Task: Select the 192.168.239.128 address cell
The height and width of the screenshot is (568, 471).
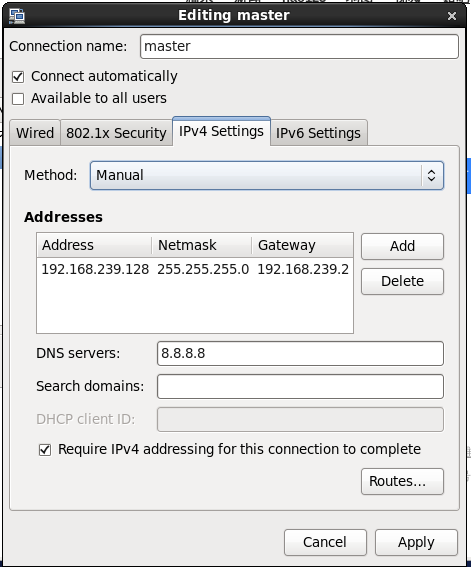Action: 95,270
